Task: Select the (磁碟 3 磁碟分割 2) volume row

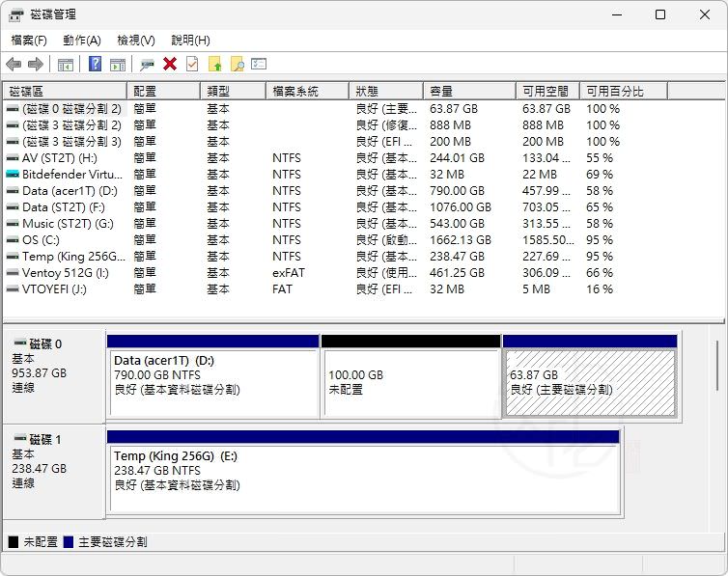Action: (363, 125)
